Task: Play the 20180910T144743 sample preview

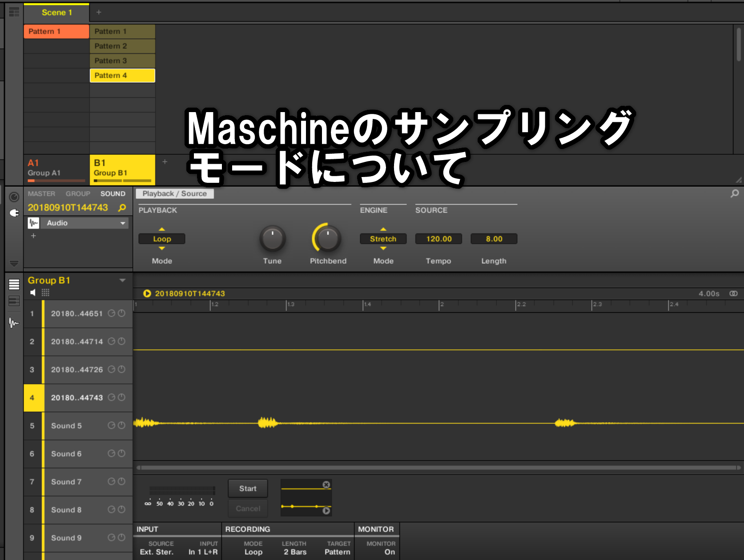Action: (147, 294)
